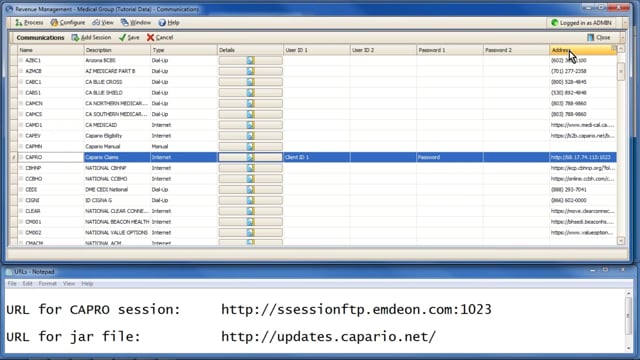Open details for the CM001 row
Image resolution: width=640 pixels, height=360 pixels.
(250, 222)
